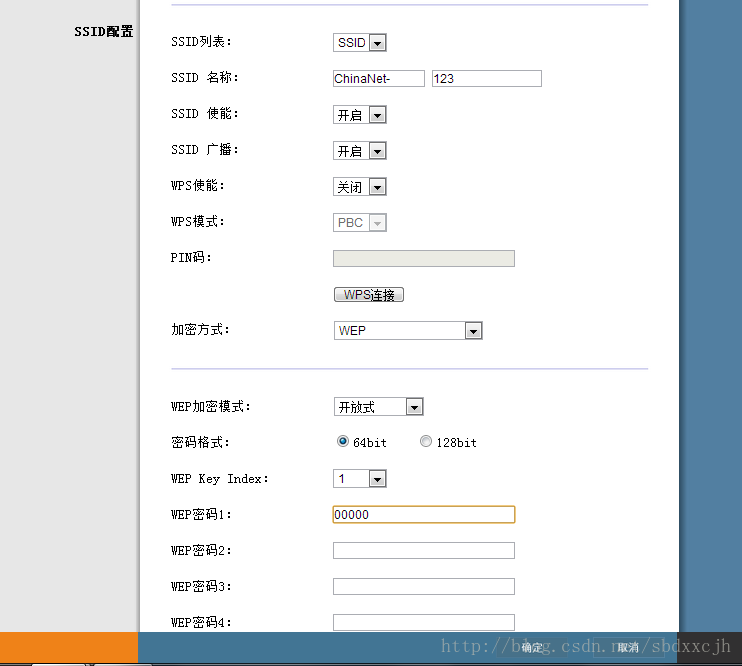This screenshot has height=666, width=742.
Task: Focus the WEP密码3 field
Action: click(424, 586)
